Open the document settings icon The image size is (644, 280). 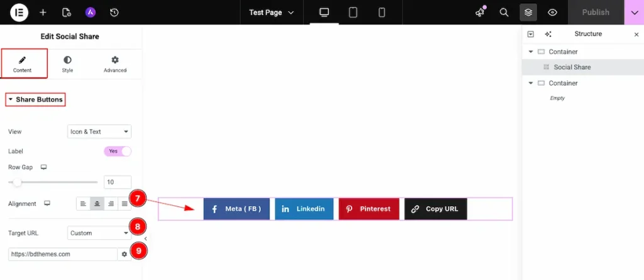[67, 13]
